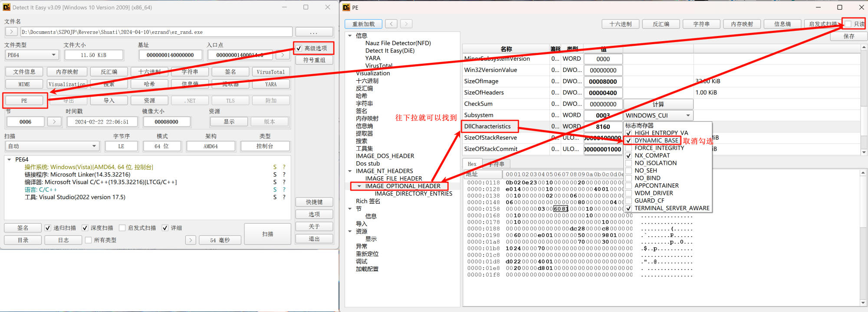Click the 文件信息 button
Image resolution: width=868 pixels, height=312 pixels.
point(24,72)
